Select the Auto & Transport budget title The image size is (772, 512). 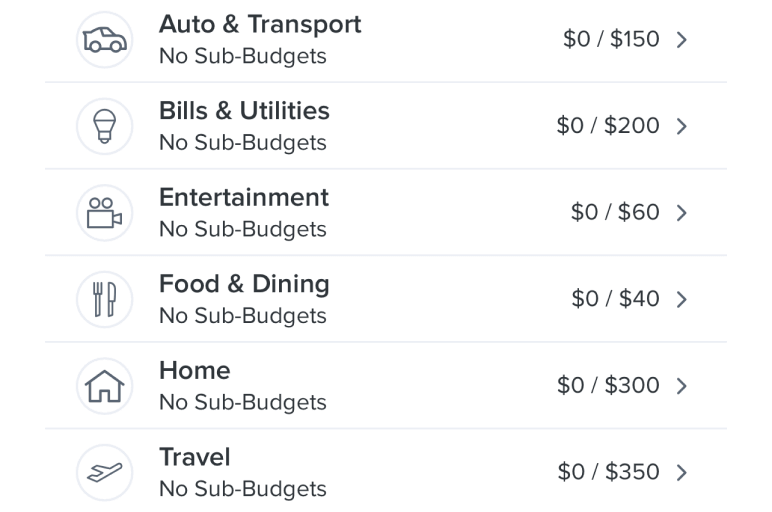[260, 25]
